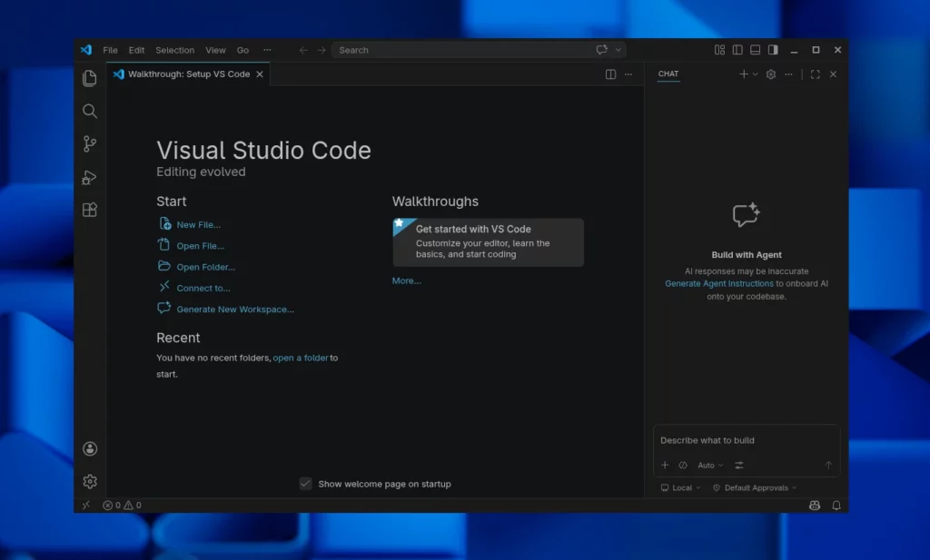Click the notifications bell in status bar
930x560 pixels.
point(836,506)
